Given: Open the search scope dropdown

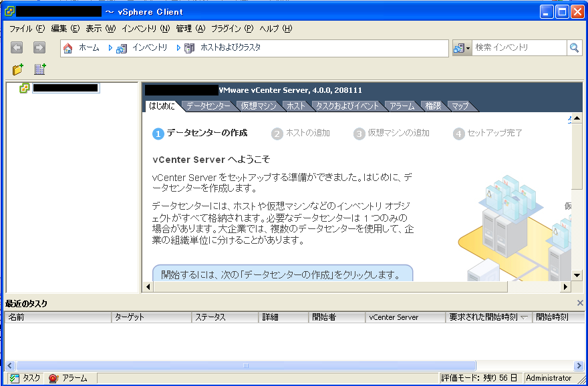Looking at the screenshot, I should pyautogui.click(x=462, y=48).
